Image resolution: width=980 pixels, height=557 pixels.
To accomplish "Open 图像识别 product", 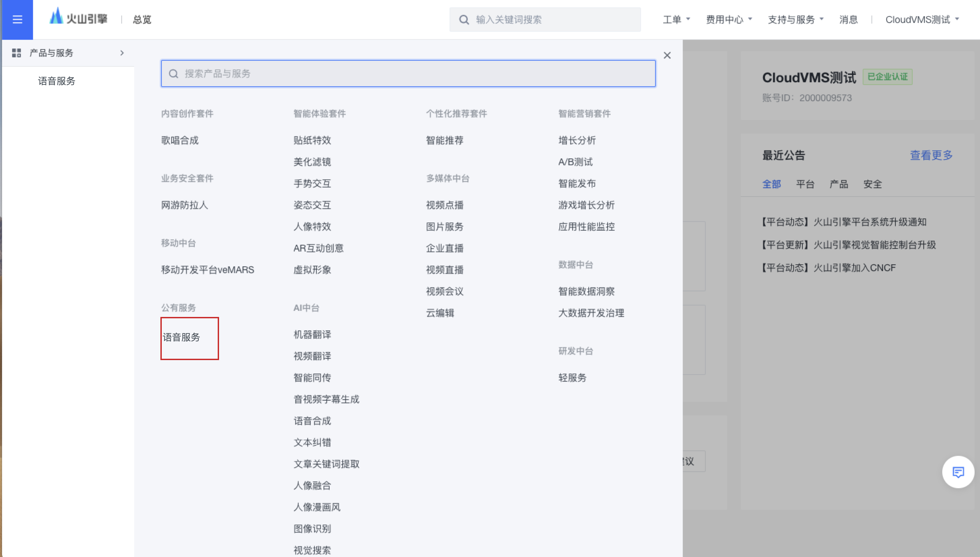I will pyautogui.click(x=312, y=529).
